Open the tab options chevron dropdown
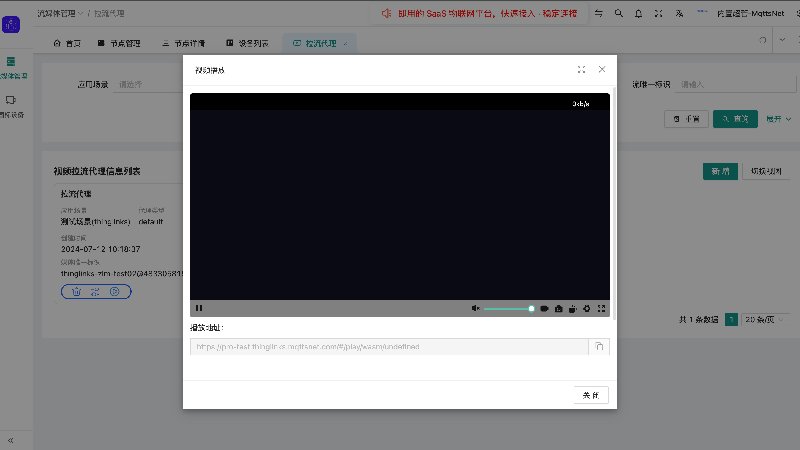Viewport: 800px width, 450px height. click(782, 40)
